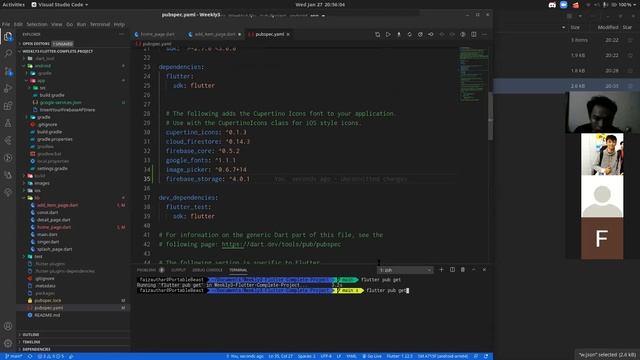
Task: Click the Split Editor icon in the editor toolbar
Action: coord(473,34)
